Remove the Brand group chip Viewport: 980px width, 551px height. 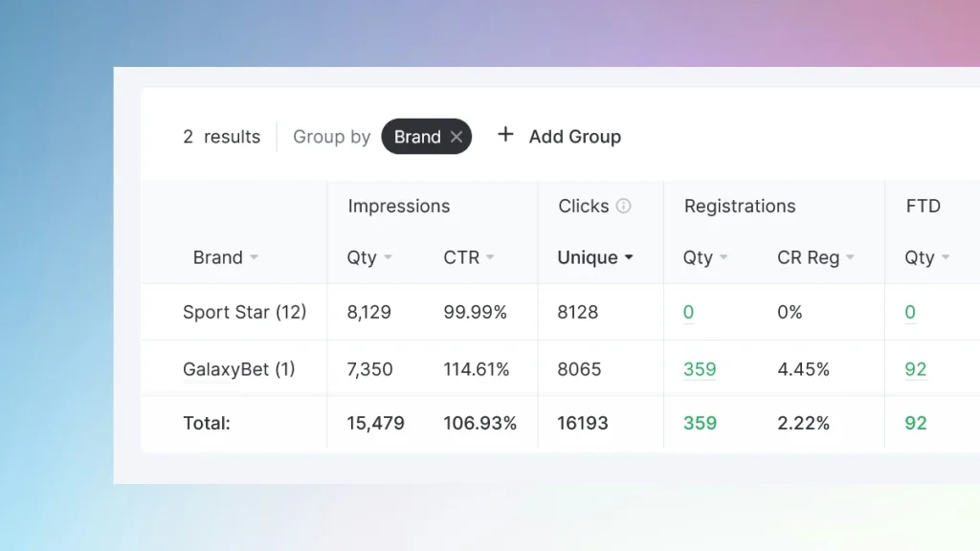pyautogui.click(x=457, y=136)
